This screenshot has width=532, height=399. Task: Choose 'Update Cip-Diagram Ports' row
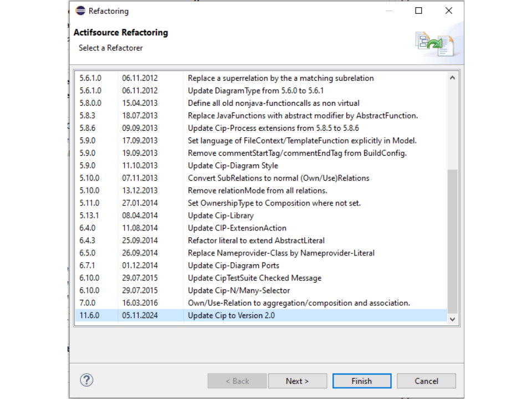(x=233, y=265)
